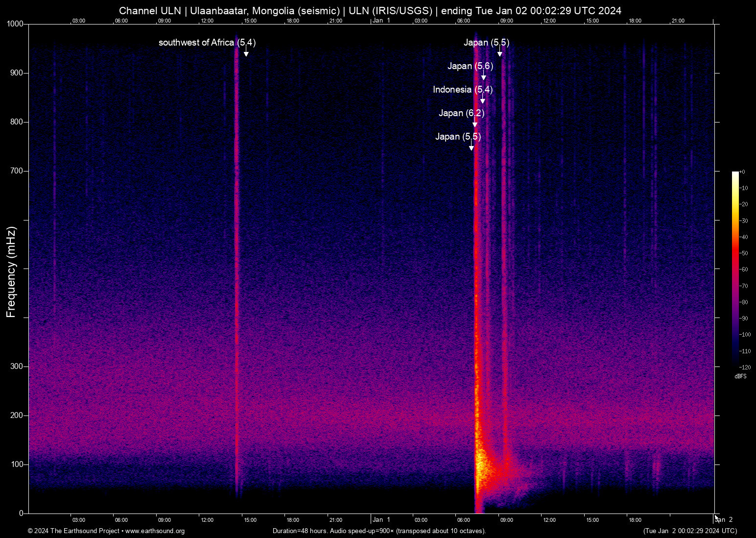Viewport: 756px width, 538px height.
Task: Click the Japan (5.6) event label
Action: (470, 66)
